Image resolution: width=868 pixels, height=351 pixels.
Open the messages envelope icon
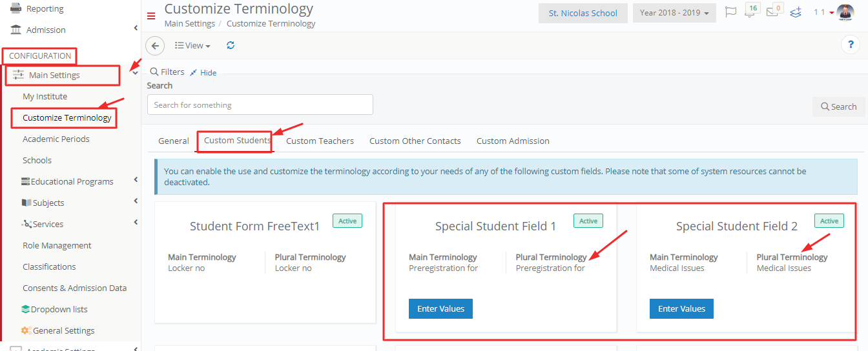[x=774, y=11]
